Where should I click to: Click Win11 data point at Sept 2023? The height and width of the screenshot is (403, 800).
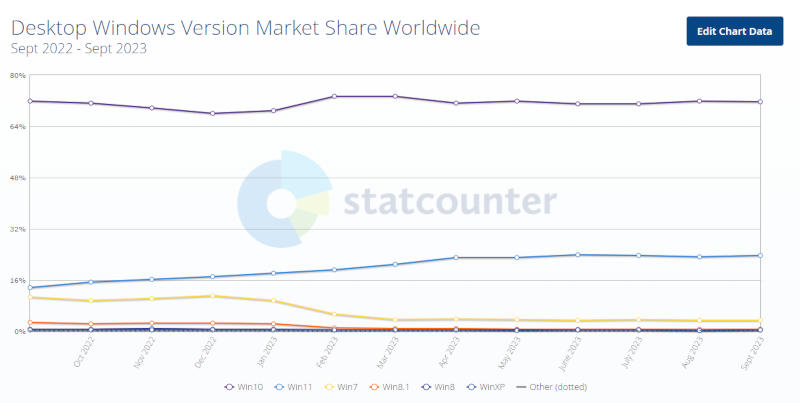coord(760,255)
